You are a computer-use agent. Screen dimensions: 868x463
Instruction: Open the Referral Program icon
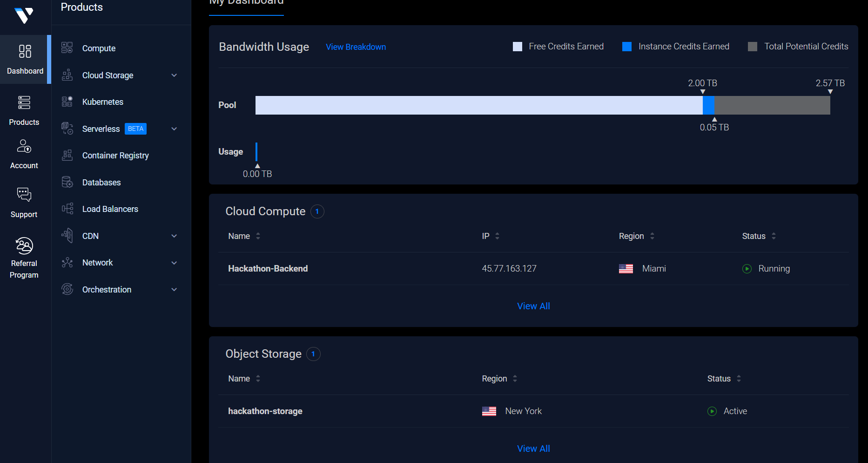click(24, 245)
